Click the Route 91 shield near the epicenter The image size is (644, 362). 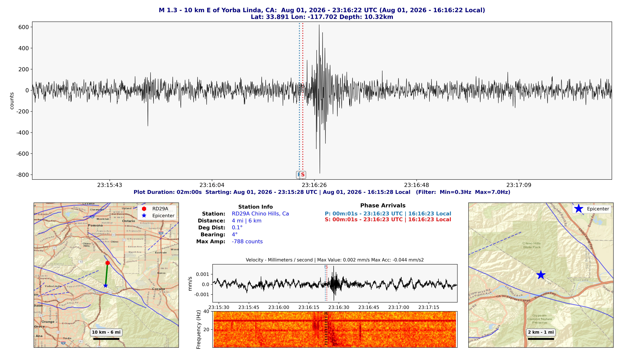click(110, 292)
